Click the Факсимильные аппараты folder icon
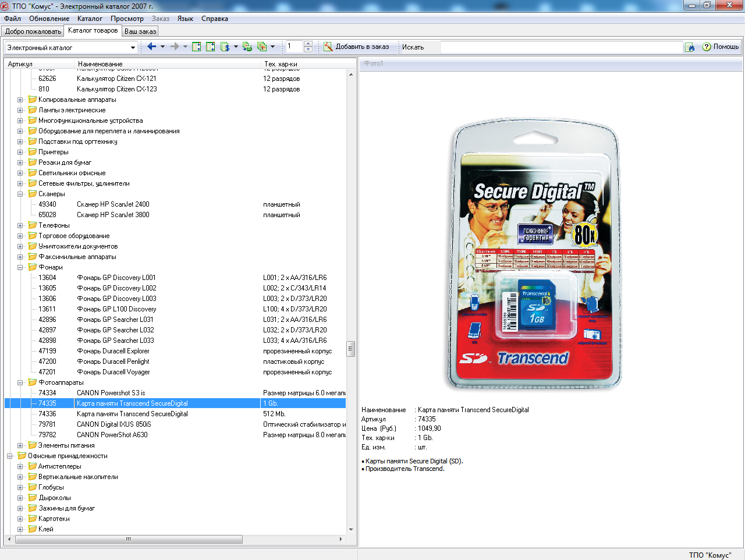The height and width of the screenshot is (560, 745). point(33,257)
